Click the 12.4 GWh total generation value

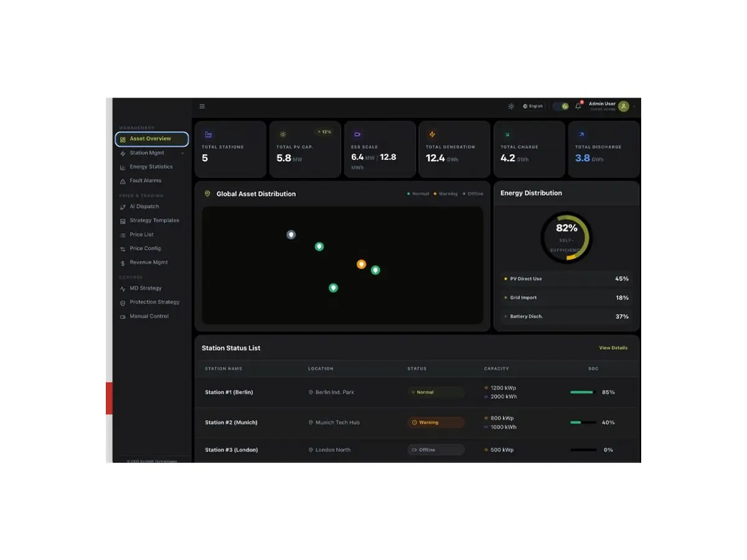click(442, 158)
